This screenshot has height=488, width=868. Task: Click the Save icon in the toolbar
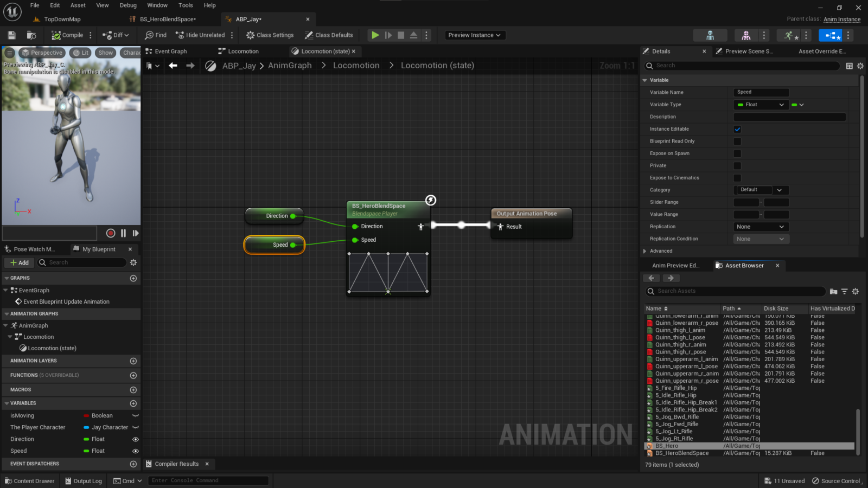(x=11, y=35)
